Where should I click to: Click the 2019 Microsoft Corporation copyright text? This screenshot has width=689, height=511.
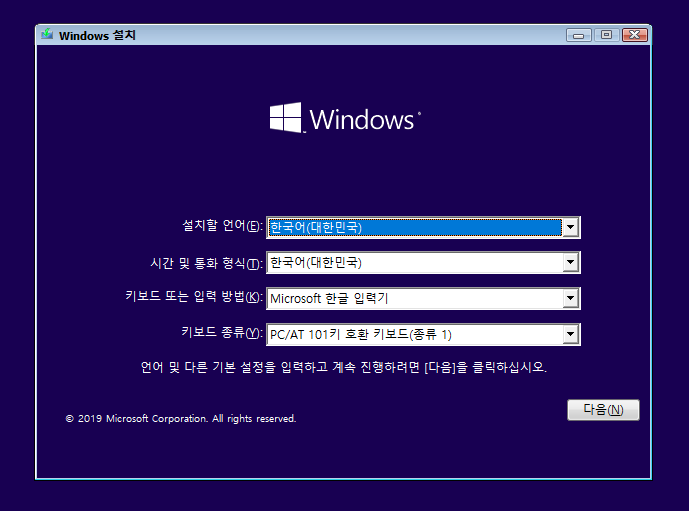[x=181, y=418]
